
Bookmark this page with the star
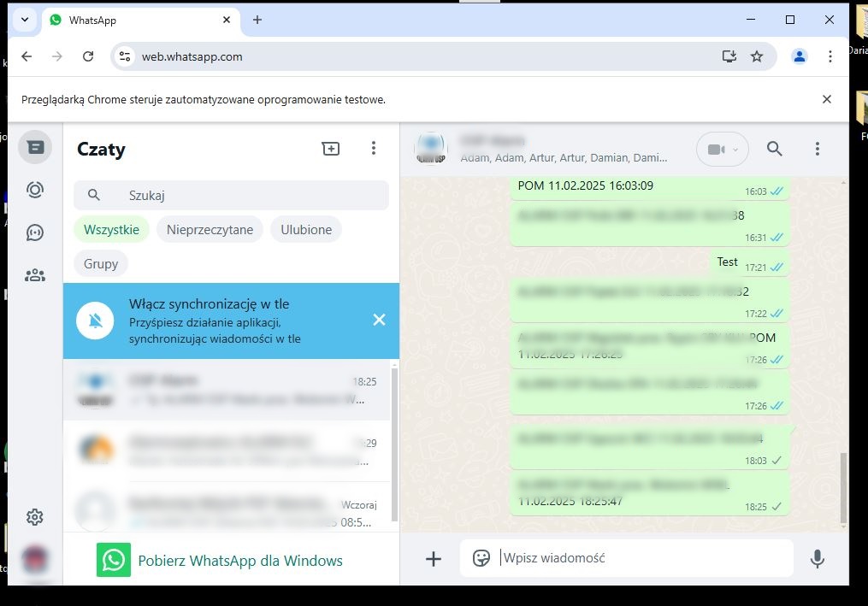[757, 56]
